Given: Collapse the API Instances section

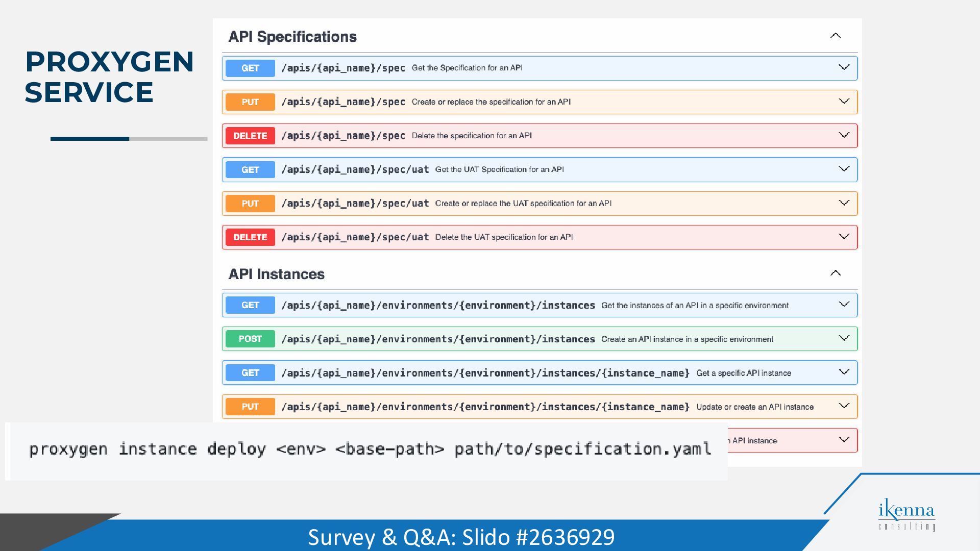Looking at the screenshot, I should (x=835, y=273).
